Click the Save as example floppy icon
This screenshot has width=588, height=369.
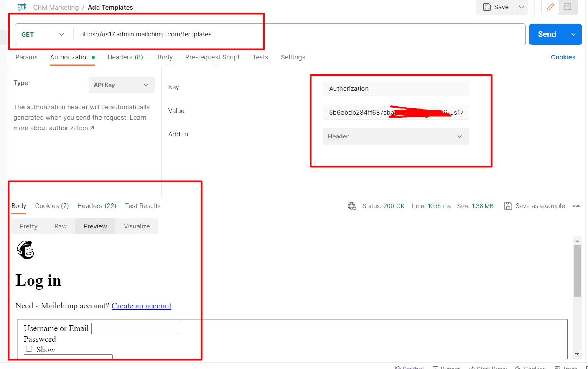(x=508, y=206)
